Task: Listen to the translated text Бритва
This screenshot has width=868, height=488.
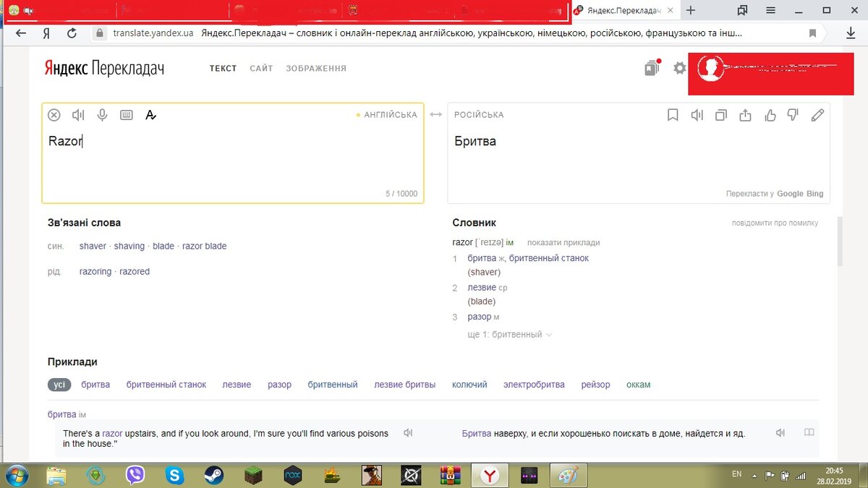Action: pyautogui.click(x=697, y=115)
